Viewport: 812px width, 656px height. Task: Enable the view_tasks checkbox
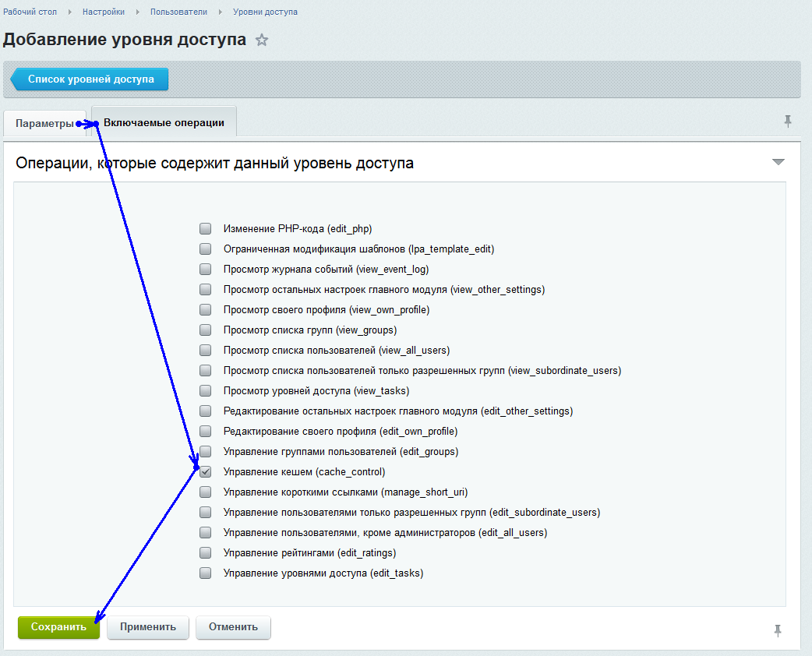tap(206, 390)
